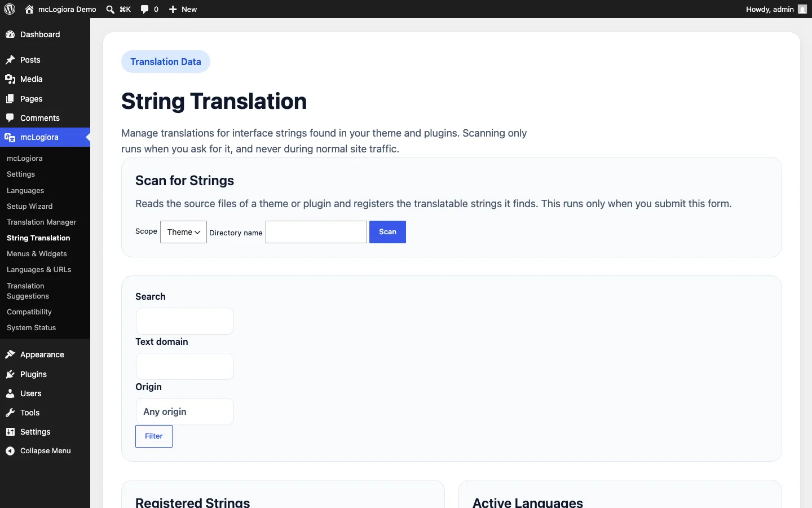
Task: Click the Posts pin icon
Action: coord(10,60)
